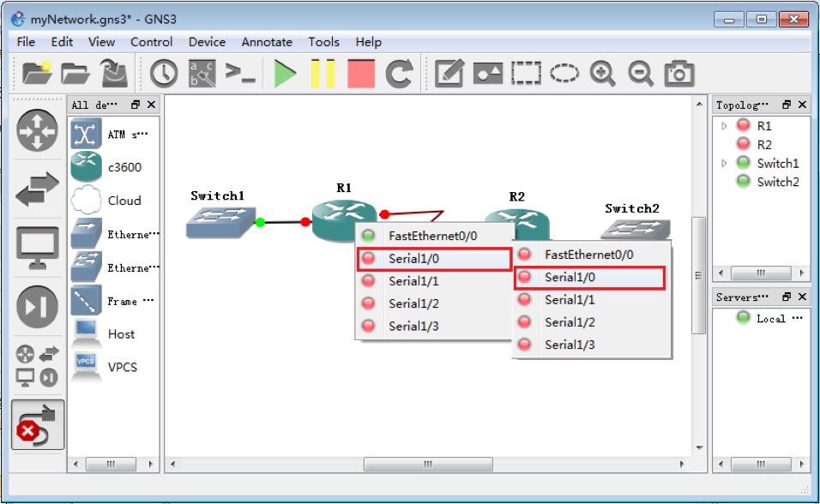The image size is (820, 504).
Task: Select Local server in Servers panel
Action: point(771,318)
